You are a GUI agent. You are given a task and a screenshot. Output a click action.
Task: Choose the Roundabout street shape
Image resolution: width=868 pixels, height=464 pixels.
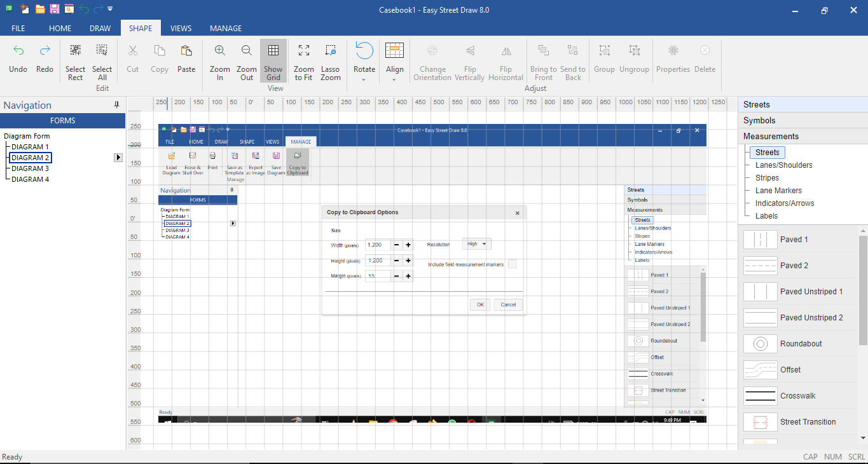point(799,344)
